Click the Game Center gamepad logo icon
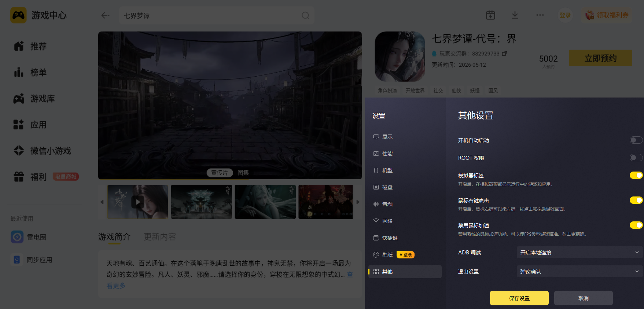Screen dimensions: 644x309 tap(18, 15)
